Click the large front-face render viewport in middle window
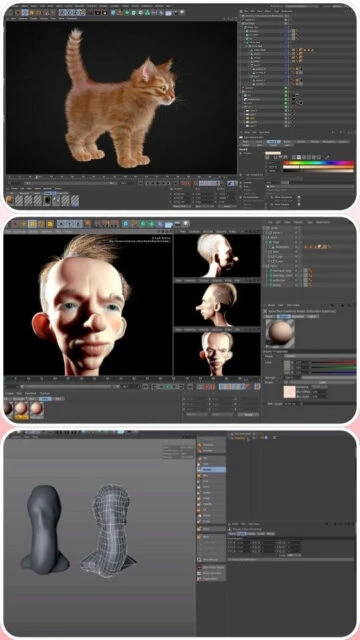Image resolution: width=360 pixels, height=640 pixels. (x=88, y=305)
